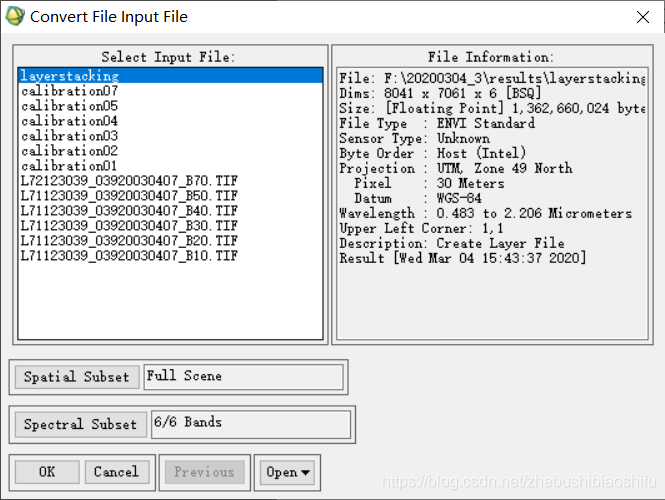Click the greyed Previous button
Viewport: 665px width, 500px height.
point(204,472)
